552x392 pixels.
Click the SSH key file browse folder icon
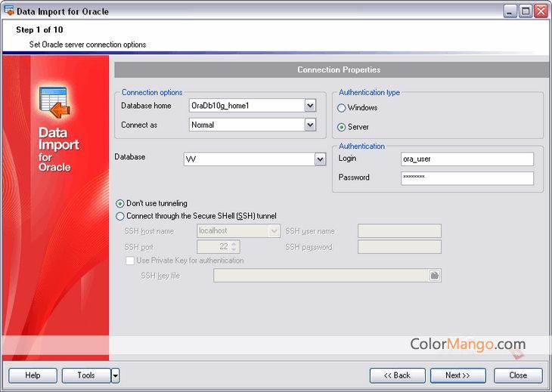click(435, 276)
